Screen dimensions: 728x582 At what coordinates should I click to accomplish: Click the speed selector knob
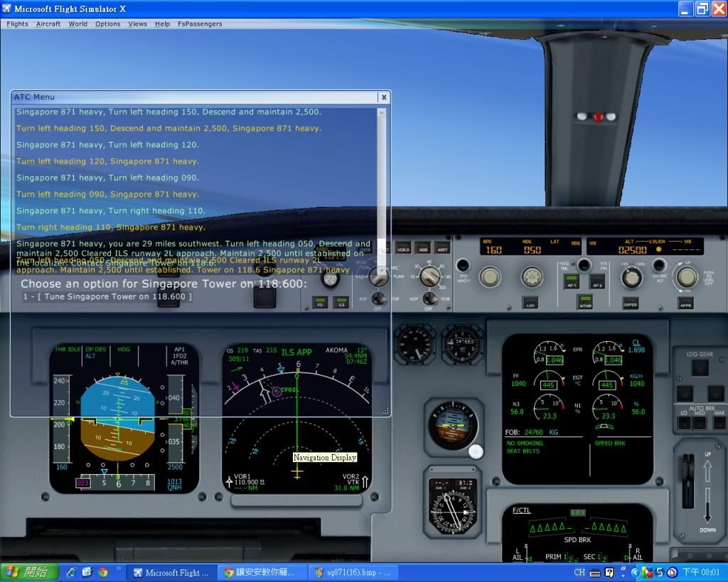490,277
